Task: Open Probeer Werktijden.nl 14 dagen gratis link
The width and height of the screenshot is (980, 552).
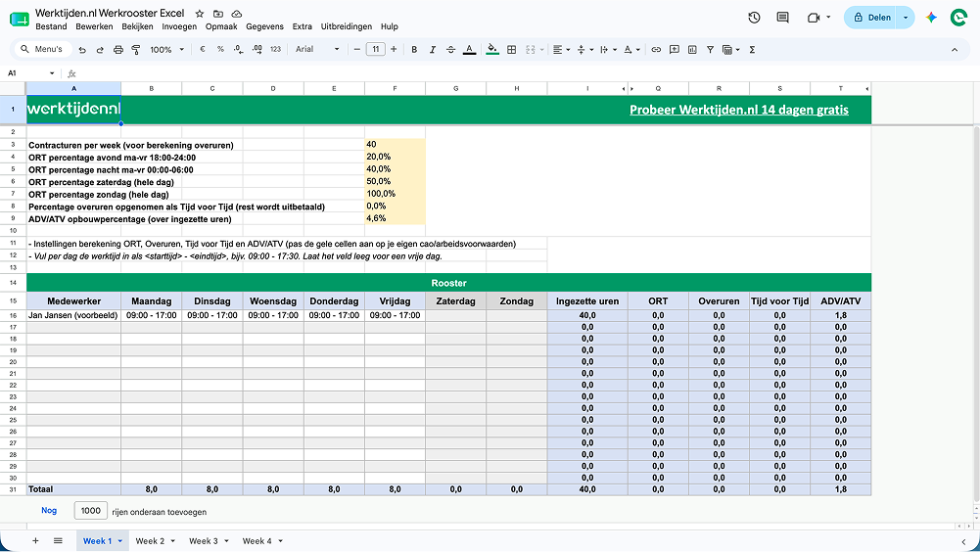Action: pyautogui.click(x=739, y=110)
